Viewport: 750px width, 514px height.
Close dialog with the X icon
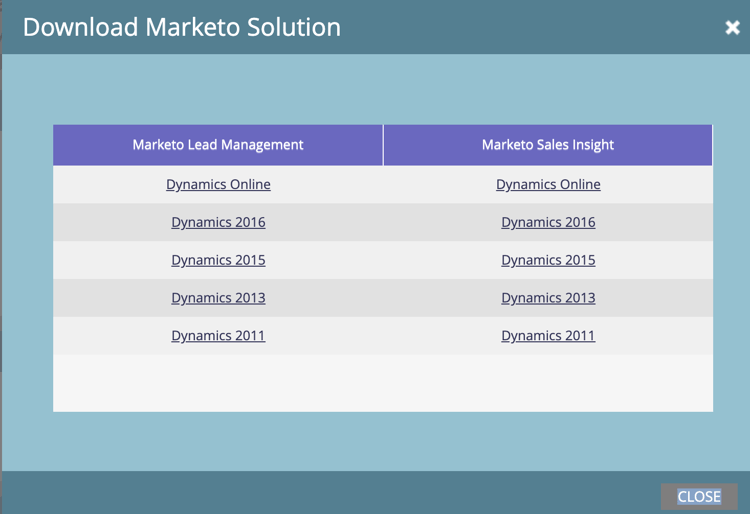pyautogui.click(x=732, y=27)
